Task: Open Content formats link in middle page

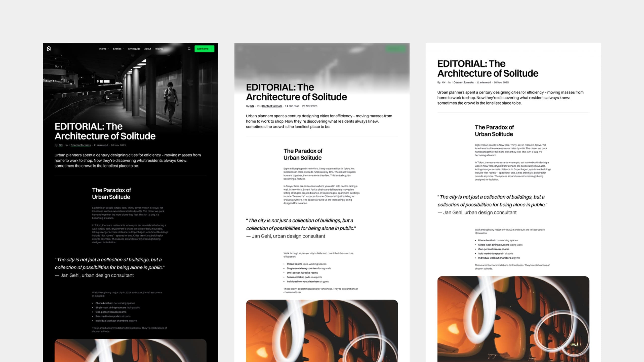Action: [x=272, y=106]
